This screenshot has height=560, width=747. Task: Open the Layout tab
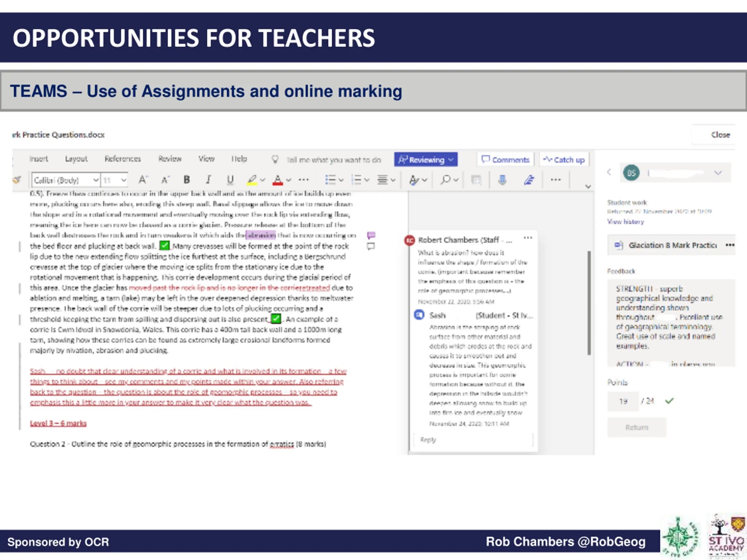[76, 159]
